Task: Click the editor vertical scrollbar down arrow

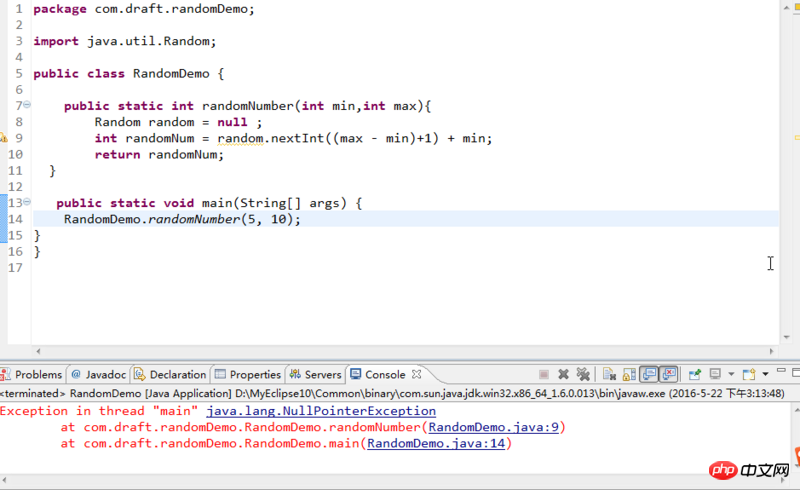Action: (786, 337)
